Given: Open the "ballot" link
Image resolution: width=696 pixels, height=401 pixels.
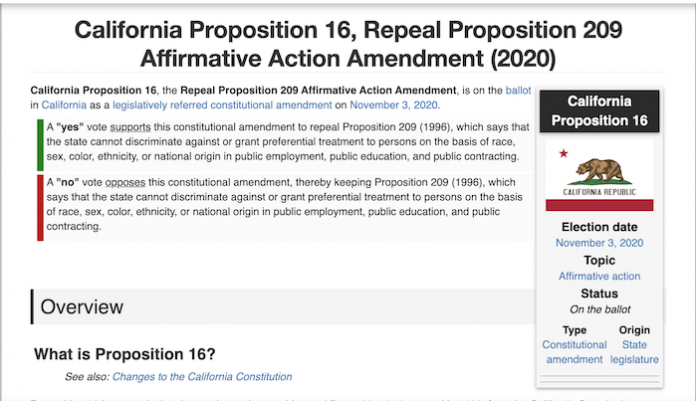Looking at the screenshot, I should 518,91.
